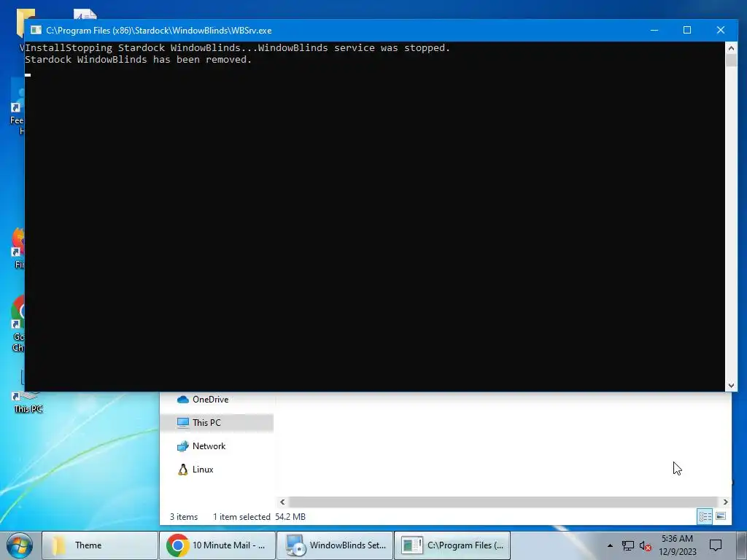This screenshot has width=747, height=560.
Task: Switch to WindowBlinds Setup taskbar button
Action: [335, 545]
